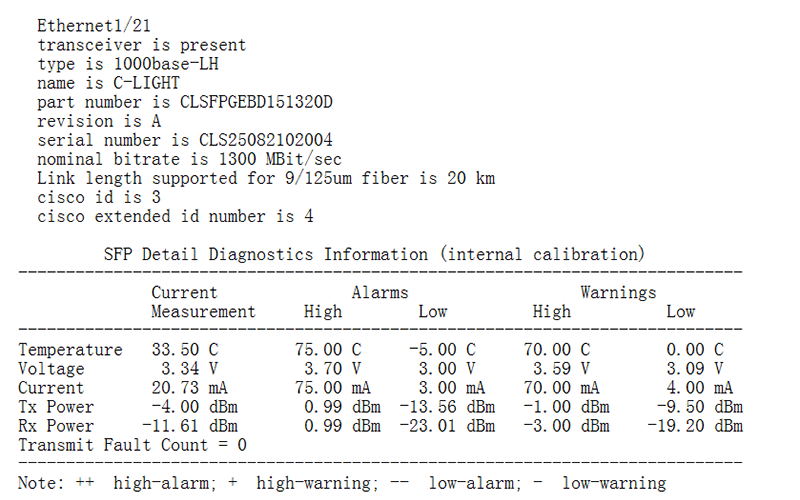Click the 'cisco id is 3' line

pyautogui.click(x=104, y=197)
